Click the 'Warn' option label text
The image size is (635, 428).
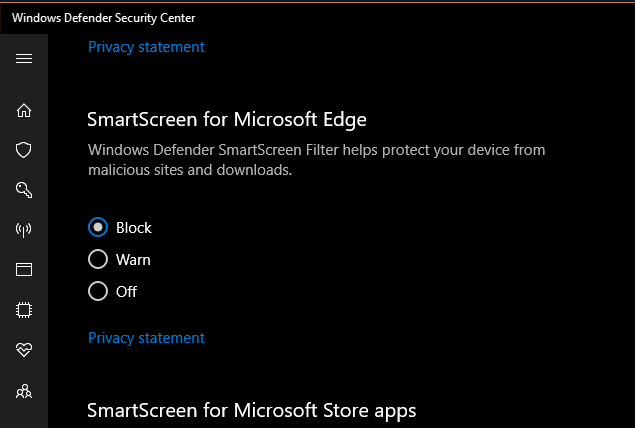point(133,260)
